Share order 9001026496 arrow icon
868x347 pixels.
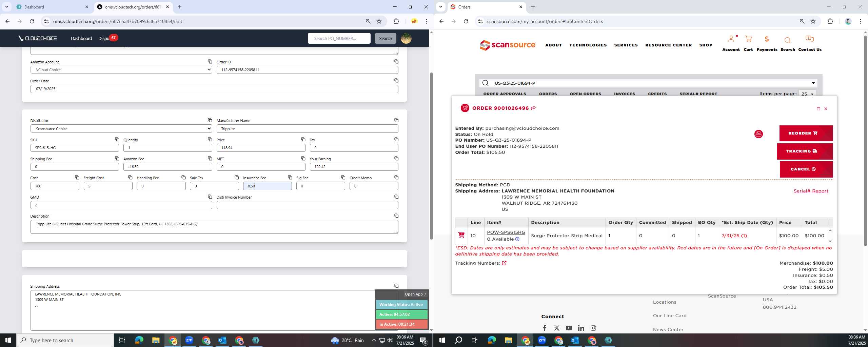pyautogui.click(x=533, y=108)
